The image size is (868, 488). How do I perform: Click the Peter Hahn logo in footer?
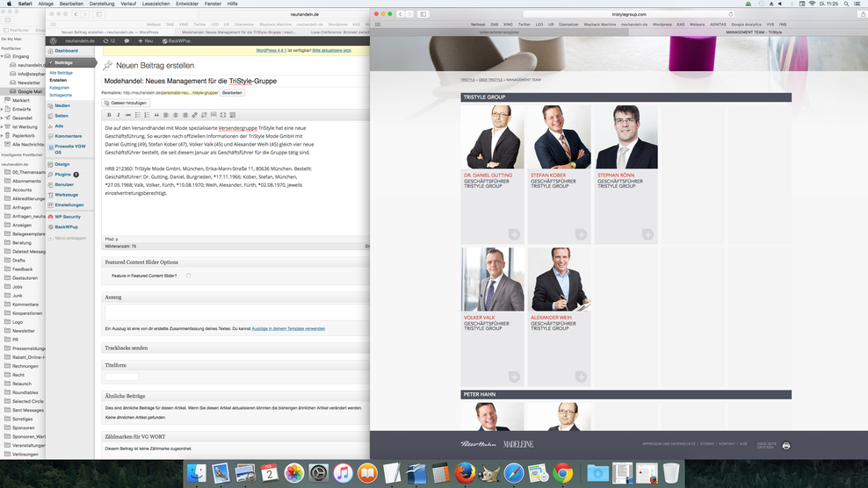click(478, 444)
